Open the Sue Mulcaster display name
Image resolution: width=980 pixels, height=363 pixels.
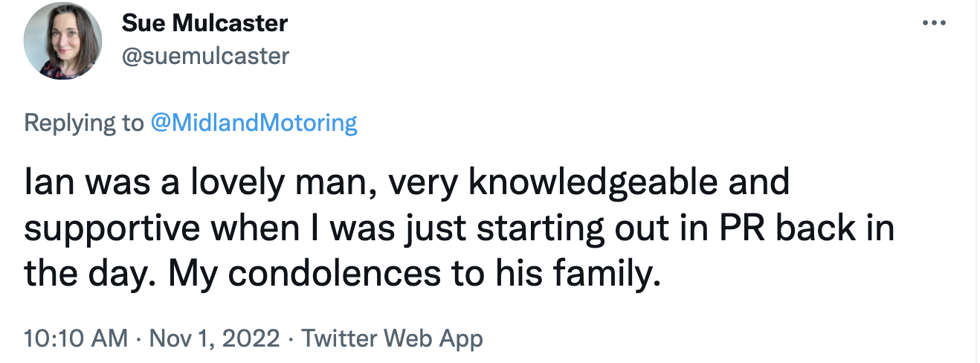coord(204,23)
